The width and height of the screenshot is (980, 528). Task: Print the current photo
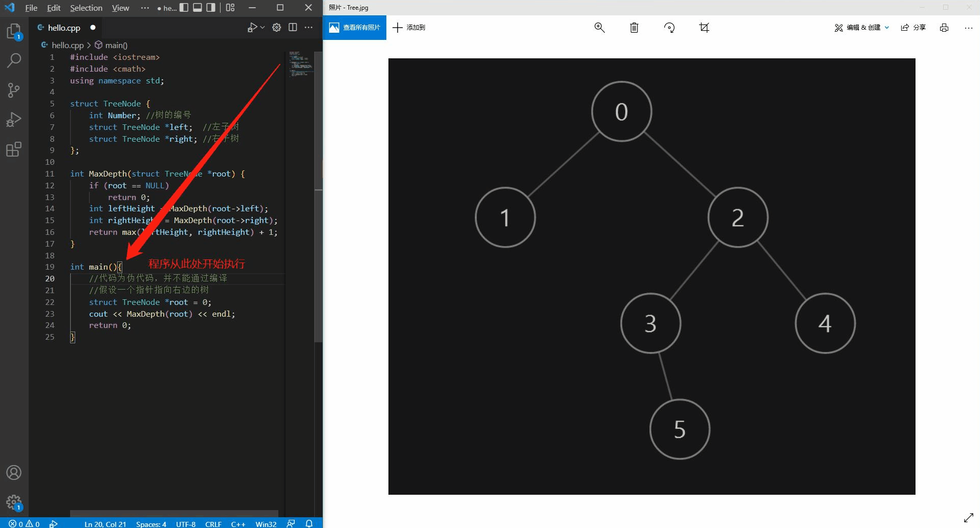(944, 28)
